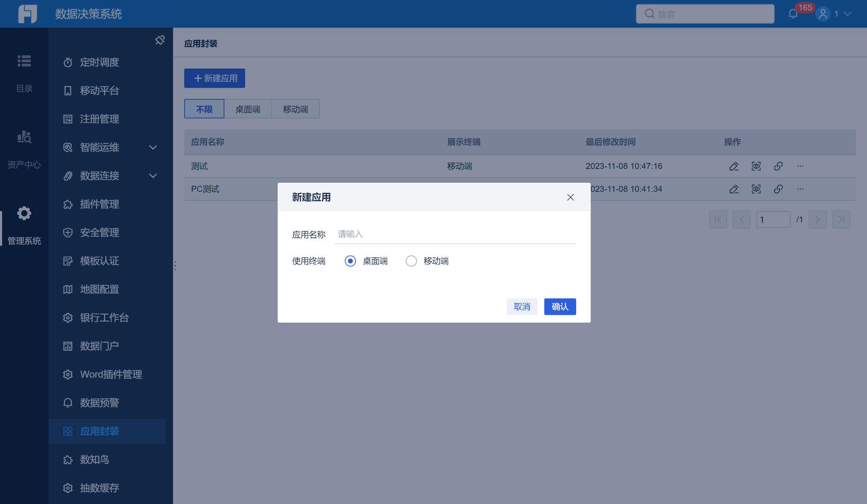Click the pin icon in the sidebar

click(160, 40)
